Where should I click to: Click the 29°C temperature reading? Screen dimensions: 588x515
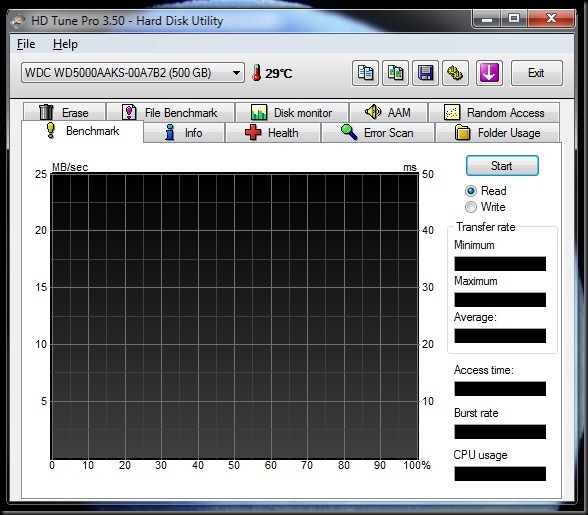coord(278,74)
